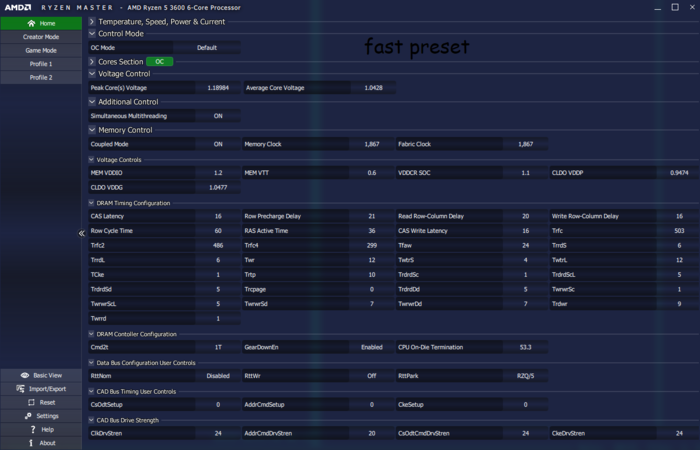Toggle Coupled Mode ON value
Screen dimensions: 700x450
[x=218, y=144]
